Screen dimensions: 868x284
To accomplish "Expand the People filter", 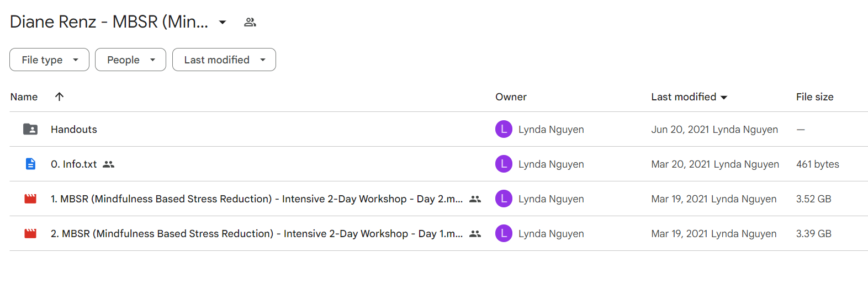I will [130, 60].
